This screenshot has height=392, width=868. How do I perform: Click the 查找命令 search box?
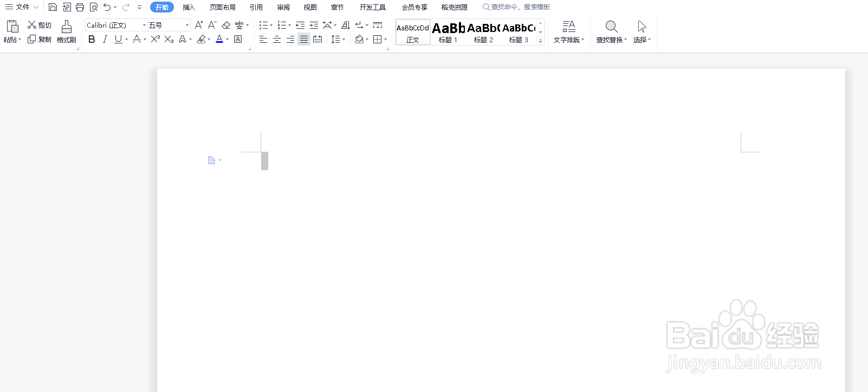[516, 7]
